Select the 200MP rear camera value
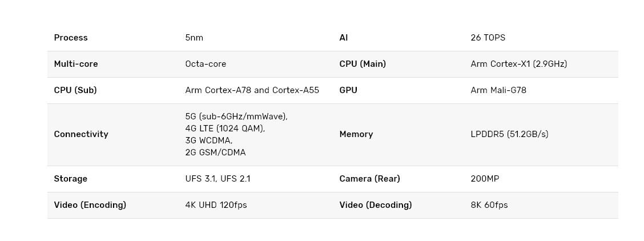Image resolution: width=644 pixels, height=241 pixels. (485, 179)
